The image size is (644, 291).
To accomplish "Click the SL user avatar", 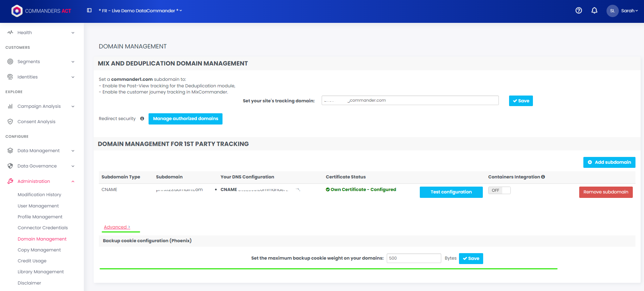I will 612,11.
